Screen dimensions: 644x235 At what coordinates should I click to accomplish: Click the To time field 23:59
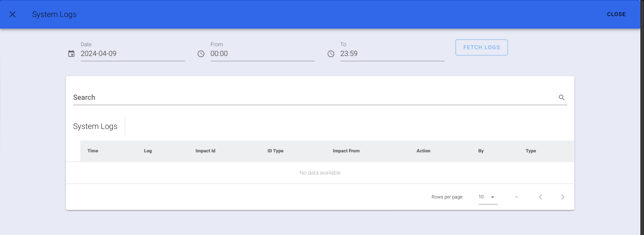click(x=392, y=54)
